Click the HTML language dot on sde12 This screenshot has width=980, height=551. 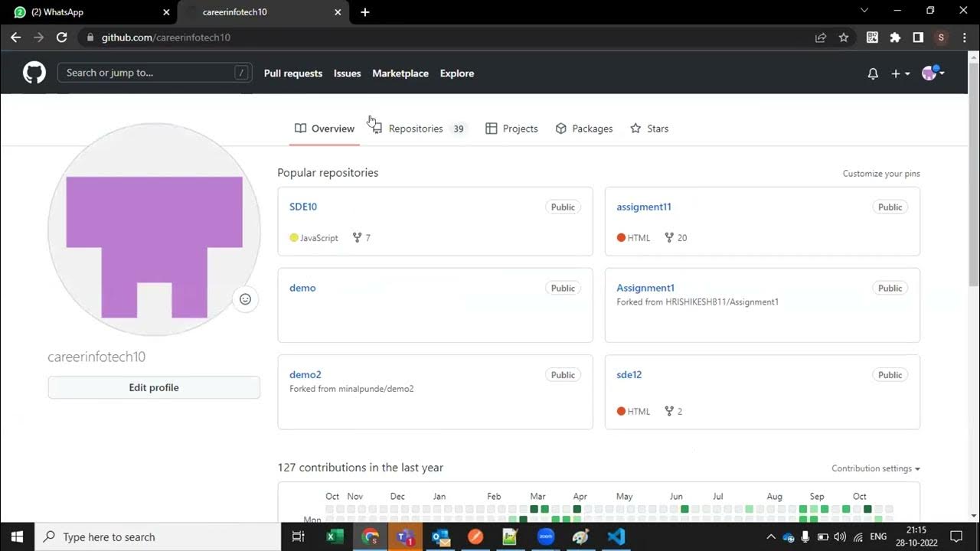point(621,411)
